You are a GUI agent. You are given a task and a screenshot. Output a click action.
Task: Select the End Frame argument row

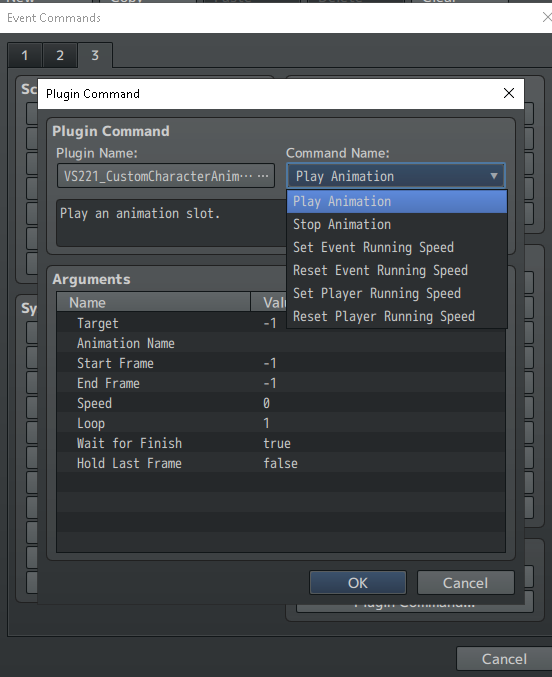(281, 383)
